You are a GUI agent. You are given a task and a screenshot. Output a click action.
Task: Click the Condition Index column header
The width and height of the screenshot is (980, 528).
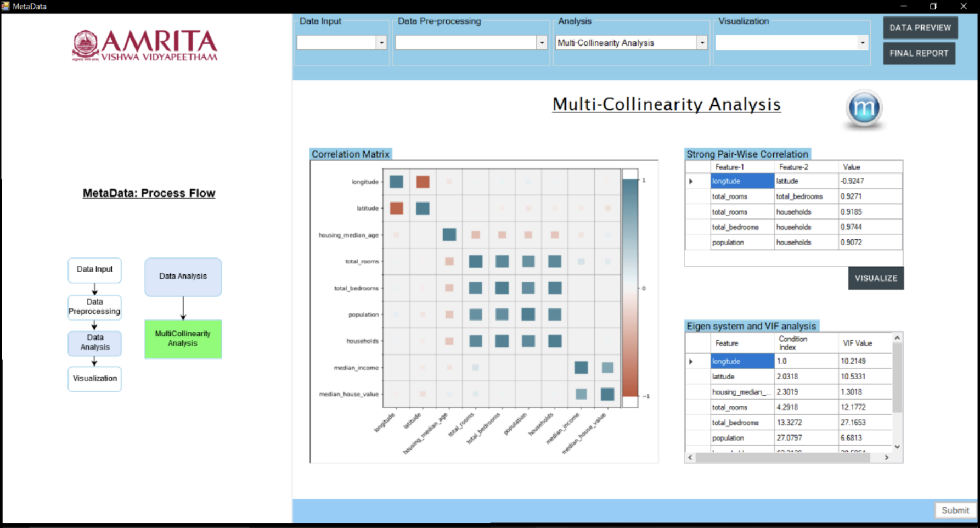(806, 343)
